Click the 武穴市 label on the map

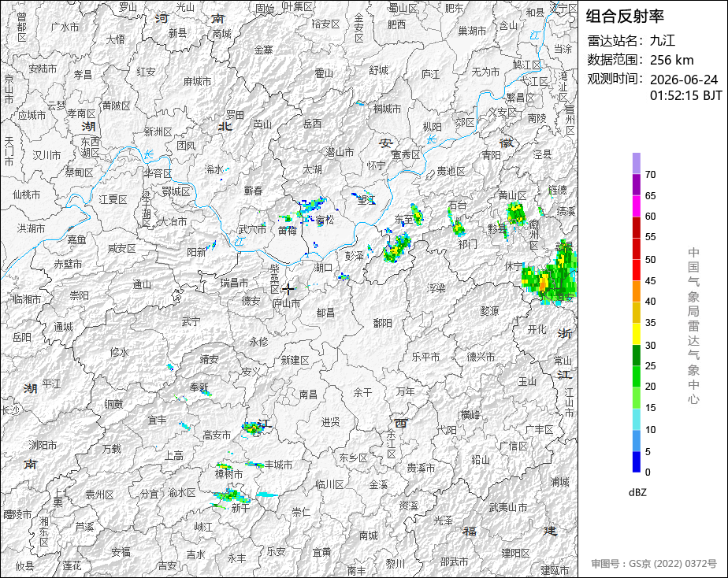click(x=252, y=229)
